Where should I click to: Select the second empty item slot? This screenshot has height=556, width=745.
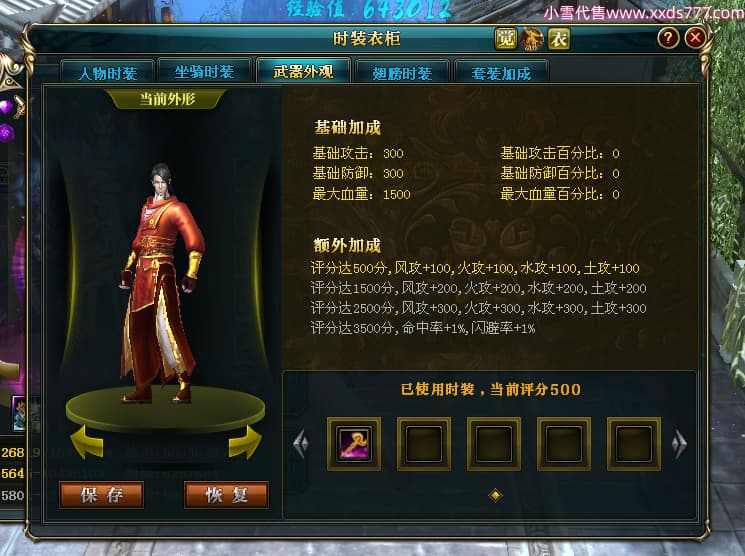click(494, 444)
